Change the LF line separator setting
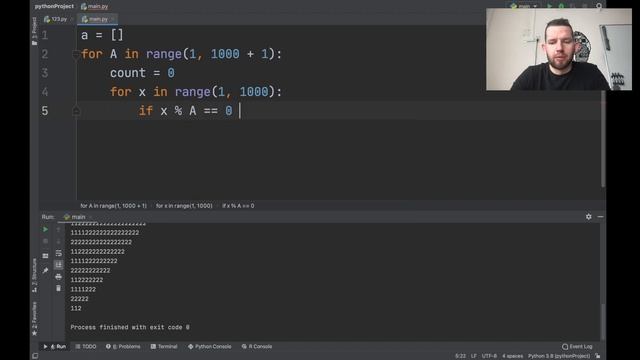This screenshot has width=640, height=360. (473, 356)
